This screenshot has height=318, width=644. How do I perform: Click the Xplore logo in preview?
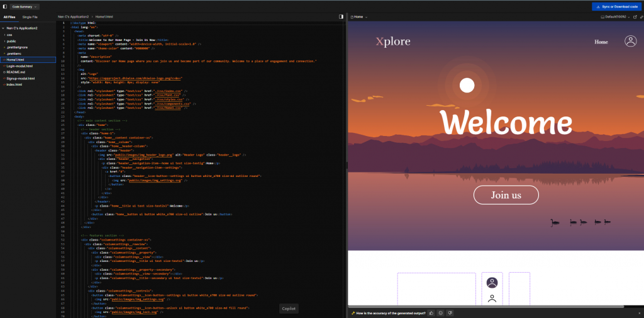[x=393, y=42]
